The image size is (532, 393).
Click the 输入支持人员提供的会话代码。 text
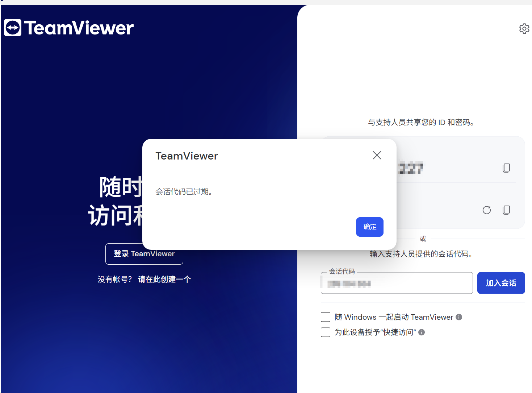421,254
